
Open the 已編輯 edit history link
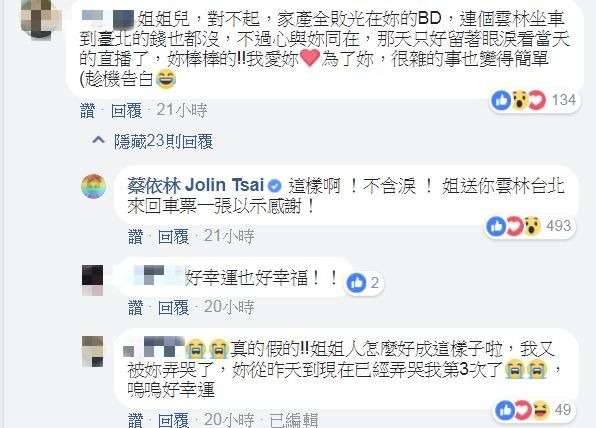tap(294, 420)
